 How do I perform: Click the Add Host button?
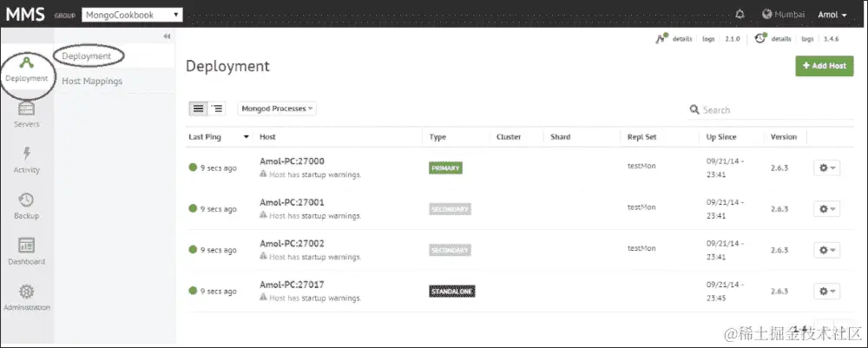[825, 66]
